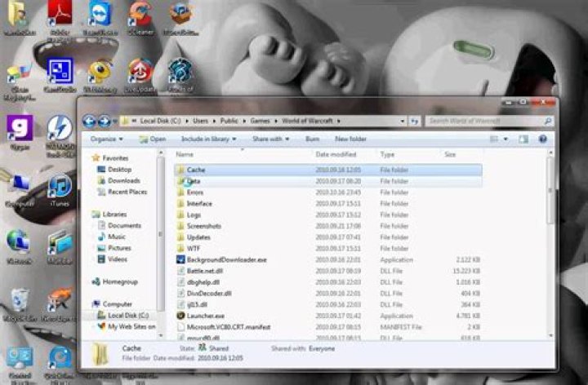Open the Launcher.exe application file
The height and width of the screenshot is (385, 588).
pos(205,315)
